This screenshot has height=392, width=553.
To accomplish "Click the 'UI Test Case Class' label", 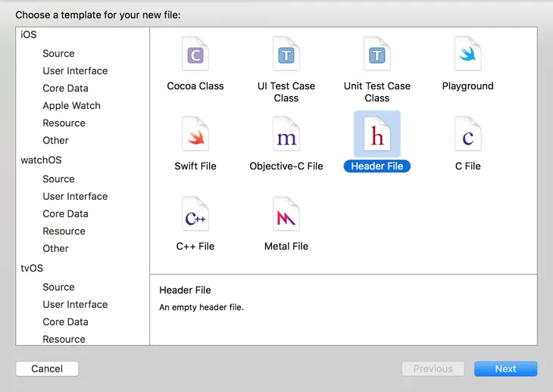I will coord(286,92).
